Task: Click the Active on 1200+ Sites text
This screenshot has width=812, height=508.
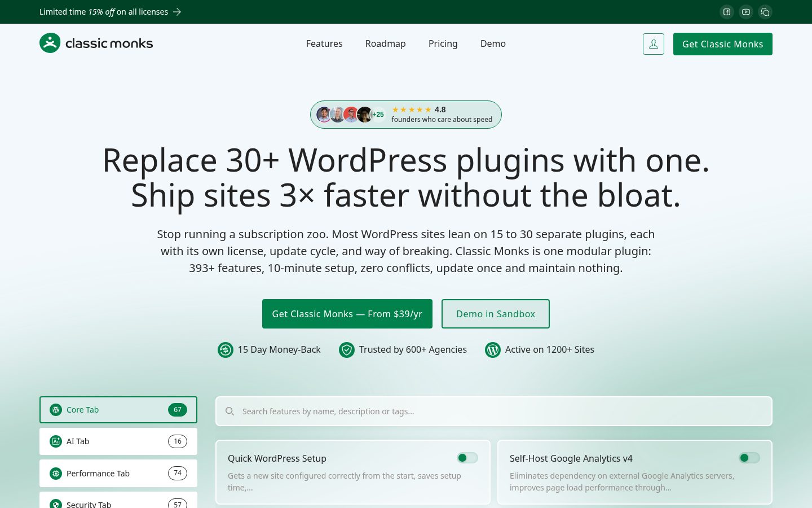Action: tap(550, 349)
